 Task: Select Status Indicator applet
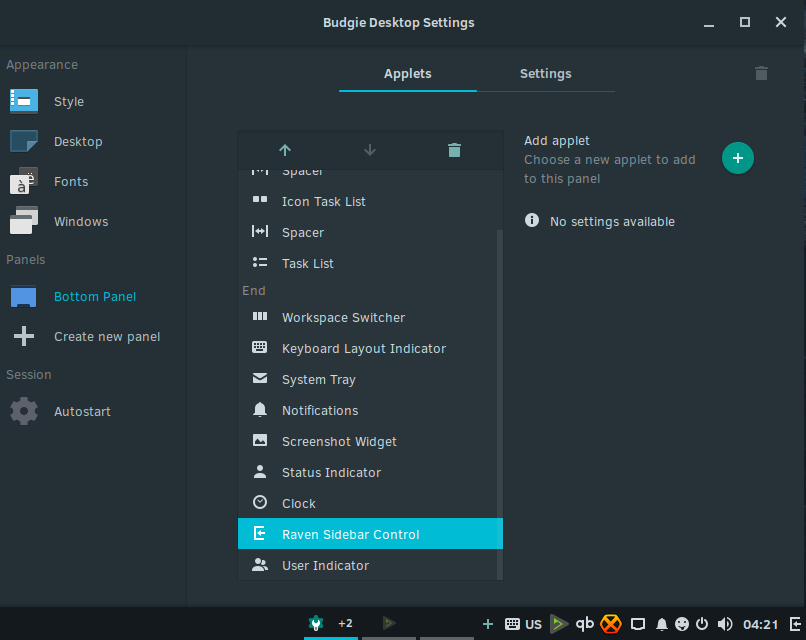(x=368, y=472)
